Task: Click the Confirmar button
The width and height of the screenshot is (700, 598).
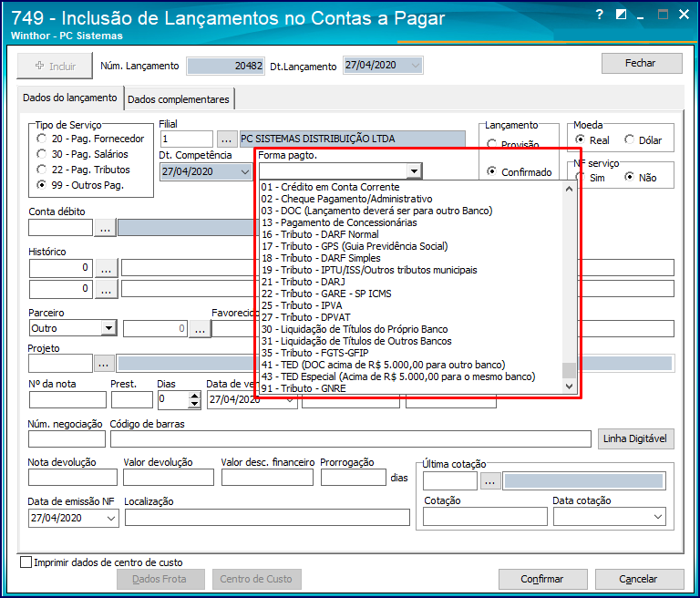Action: pyautogui.click(x=543, y=579)
